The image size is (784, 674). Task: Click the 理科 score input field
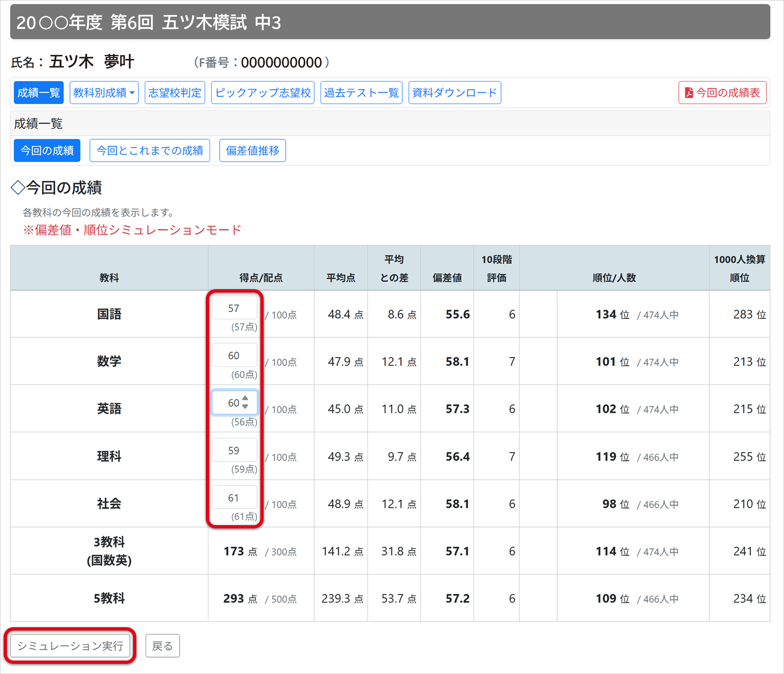pyautogui.click(x=234, y=450)
